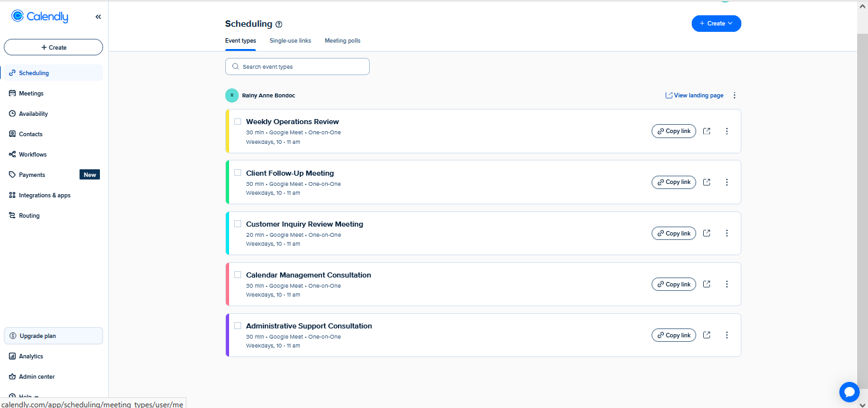The image size is (868, 408).
Task: Open Payments in the sidebar
Action: click(53, 174)
